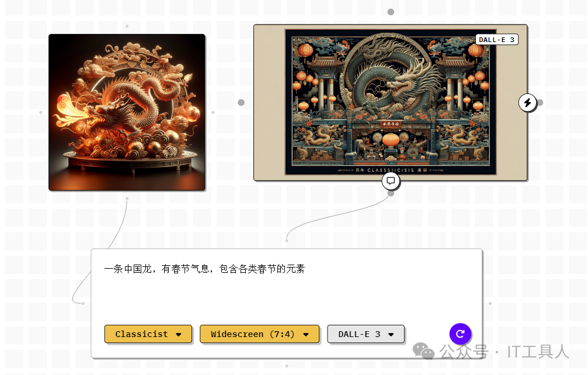This screenshot has width=588, height=375.
Task: Click the connector node above the DALL-E image
Action: click(x=391, y=12)
